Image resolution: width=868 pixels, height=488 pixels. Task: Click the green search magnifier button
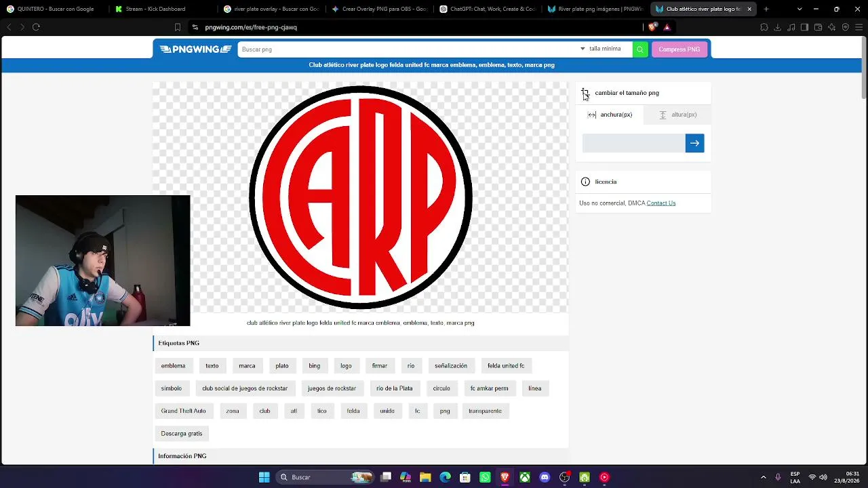[640, 49]
